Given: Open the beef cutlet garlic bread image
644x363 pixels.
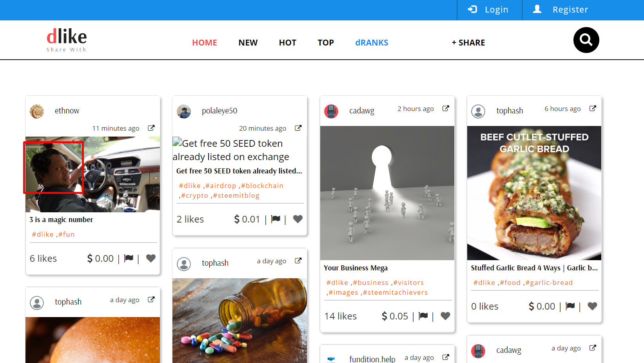Looking at the screenshot, I should click(534, 193).
